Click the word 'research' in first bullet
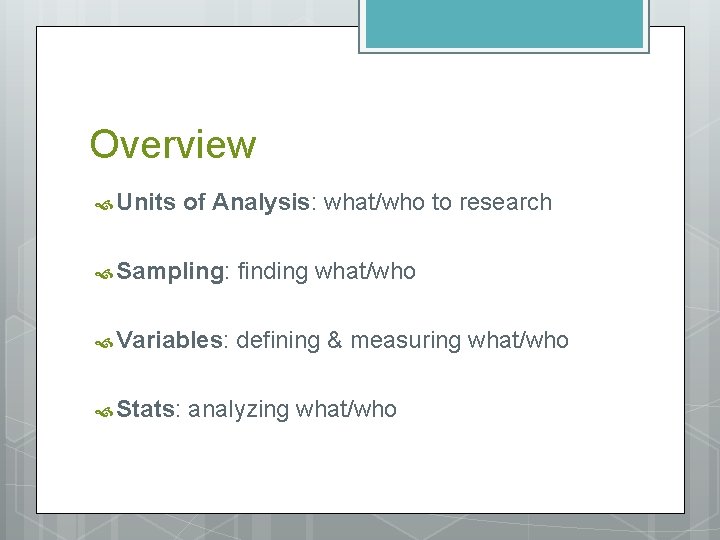This screenshot has width=720, height=540. pyautogui.click(x=505, y=203)
